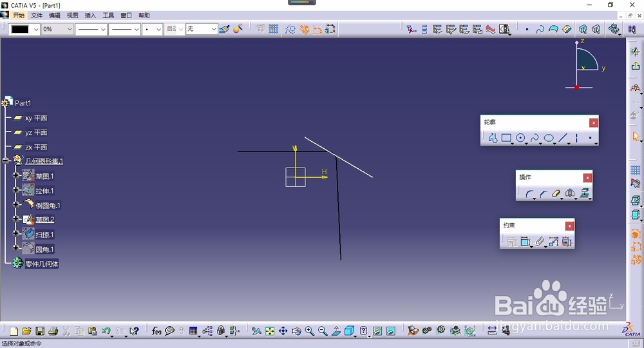Select the Point tool in 轮廓 toolbar
Viewport: 644px width, 348px height.
pyautogui.click(x=590, y=138)
